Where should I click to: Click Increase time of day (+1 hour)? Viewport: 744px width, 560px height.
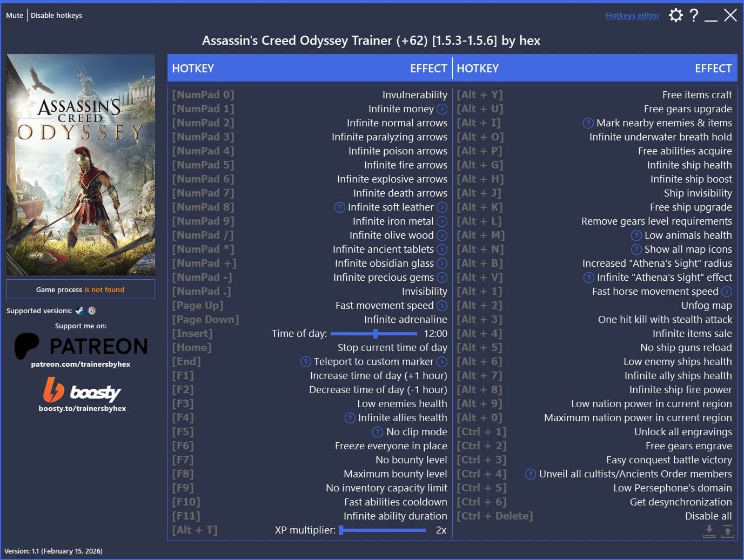[x=378, y=376]
